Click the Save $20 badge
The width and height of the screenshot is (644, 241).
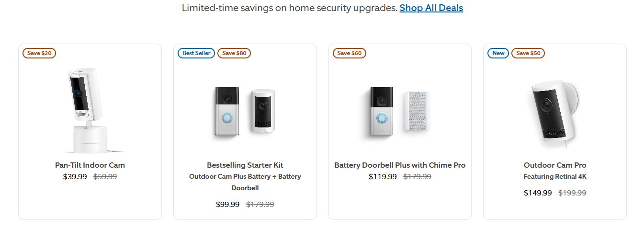pyautogui.click(x=39, y=53)
